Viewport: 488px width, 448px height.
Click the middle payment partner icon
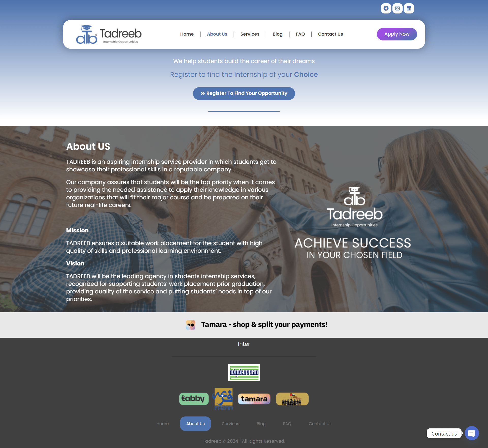(x=253, y=399)
